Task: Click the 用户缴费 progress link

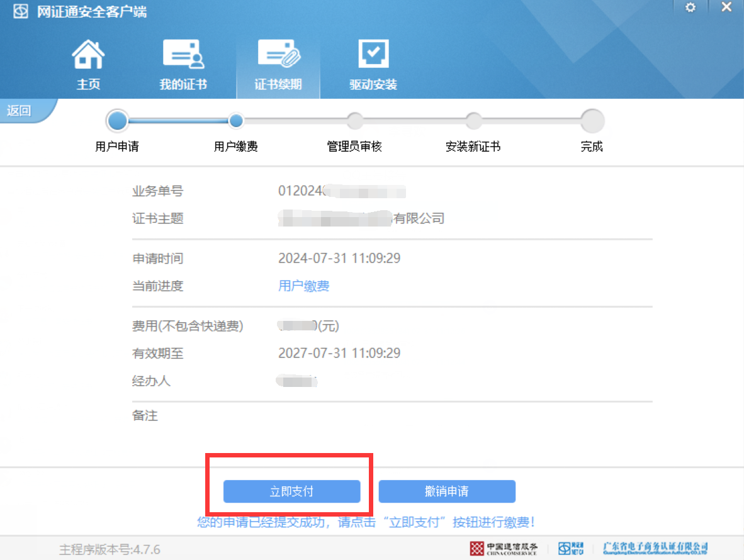Action: point(303,286)
